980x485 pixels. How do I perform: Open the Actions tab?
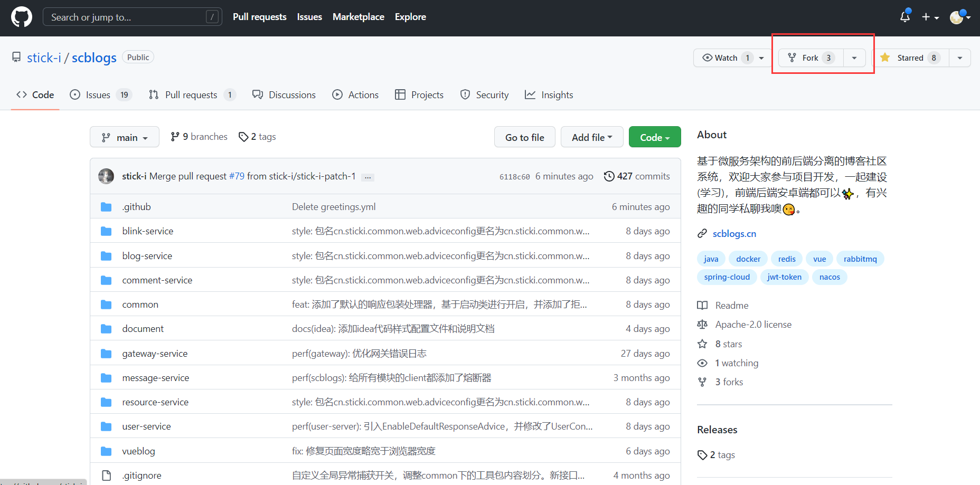pyautogui.click(x=355, y=95)
